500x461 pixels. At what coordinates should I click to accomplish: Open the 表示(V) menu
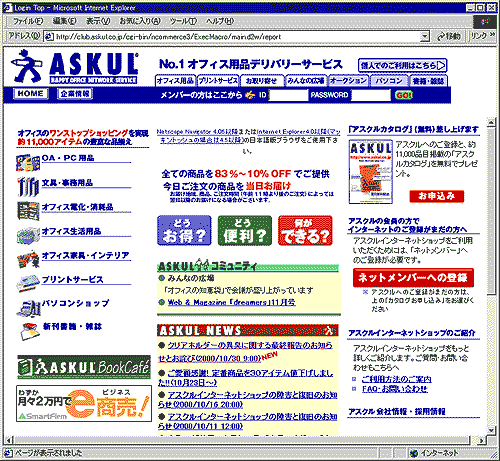[x=98, y=21]
